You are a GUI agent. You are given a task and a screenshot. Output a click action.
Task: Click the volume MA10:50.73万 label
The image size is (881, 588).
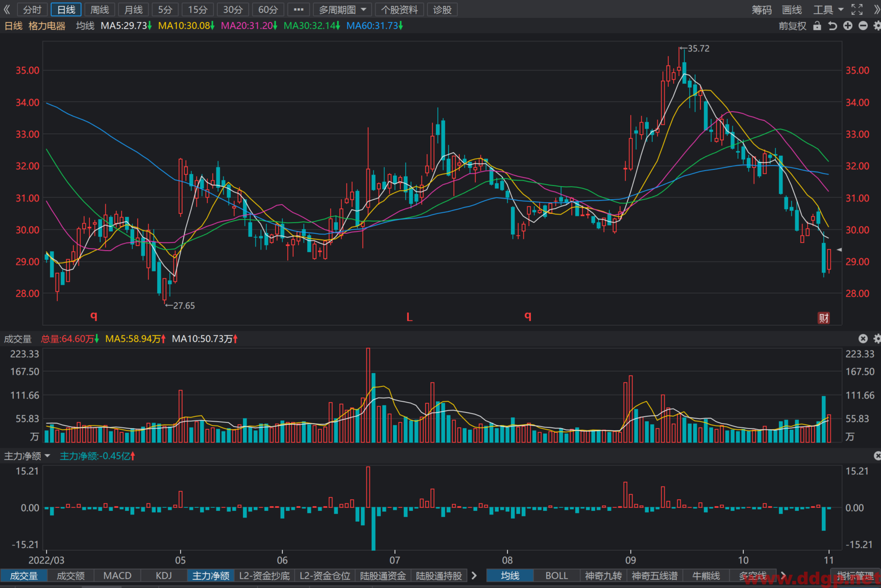click(205, 339)
